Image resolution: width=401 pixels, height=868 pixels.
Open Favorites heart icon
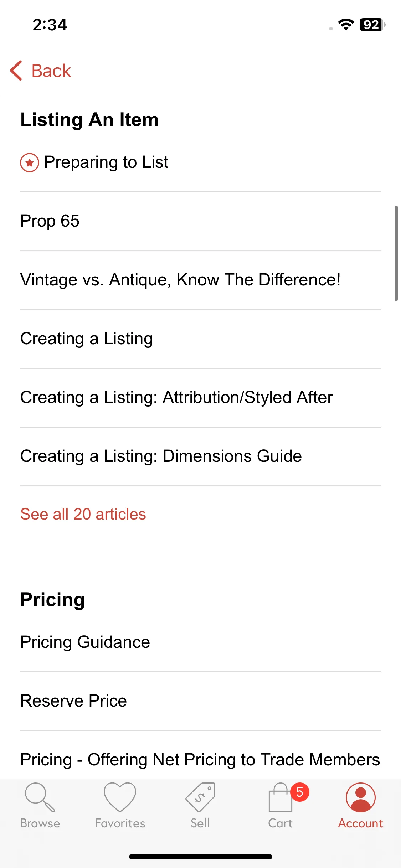tap(120, 797)
